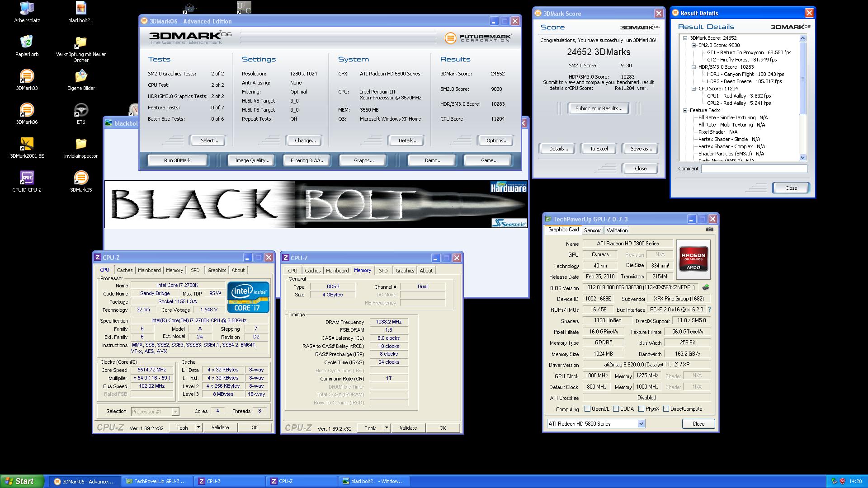Launch 3DMark06 desktop shortcut
The height and width of the screenshot is (488, 868).
pos(27,114)
